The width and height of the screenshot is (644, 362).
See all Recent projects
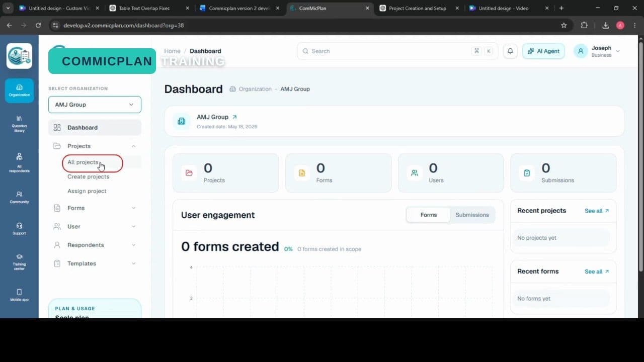[597, 211]
